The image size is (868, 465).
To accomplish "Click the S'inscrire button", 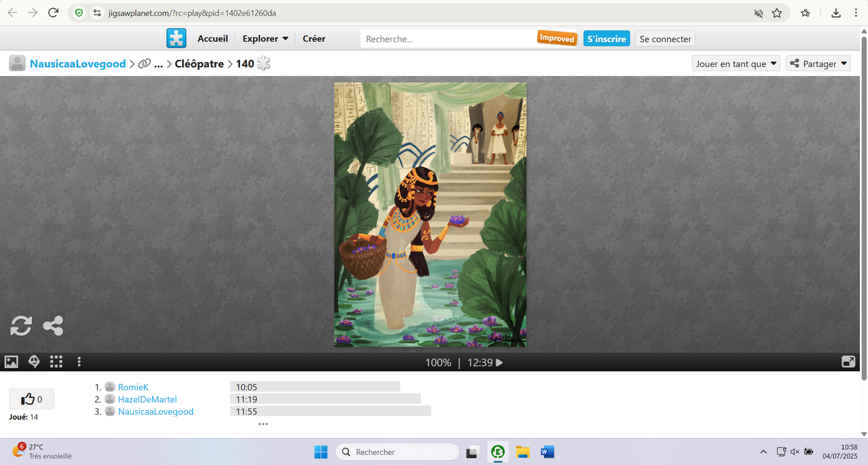I will [606, 39].
